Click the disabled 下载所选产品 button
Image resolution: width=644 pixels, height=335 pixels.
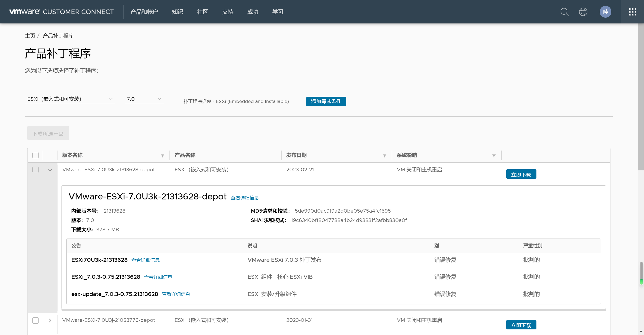(x=48, y=133)
